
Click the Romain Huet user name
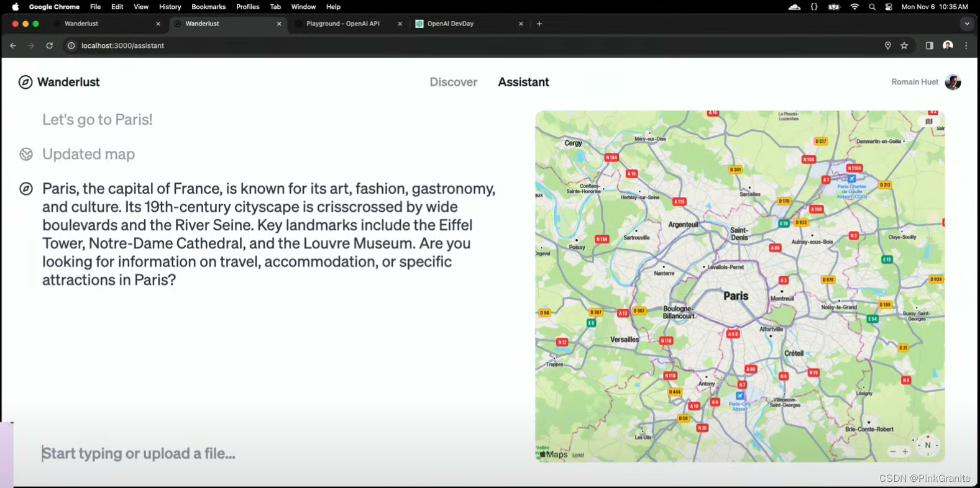(915, 82)
